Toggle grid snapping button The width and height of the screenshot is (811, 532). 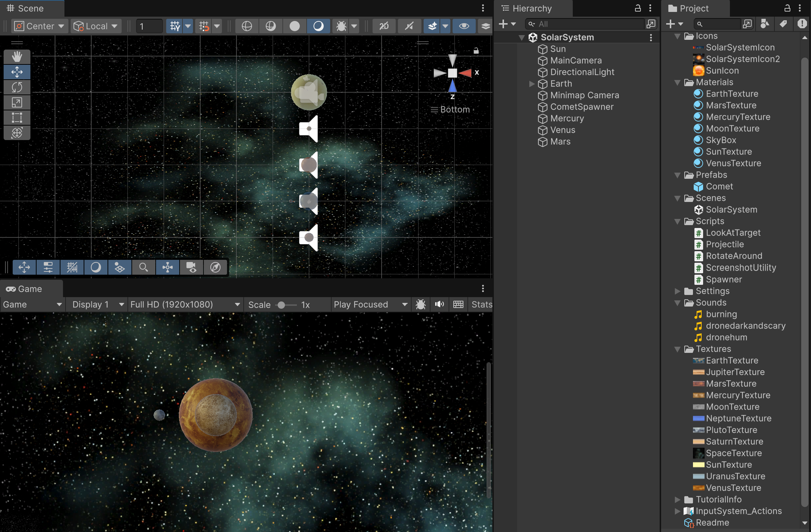204,26
